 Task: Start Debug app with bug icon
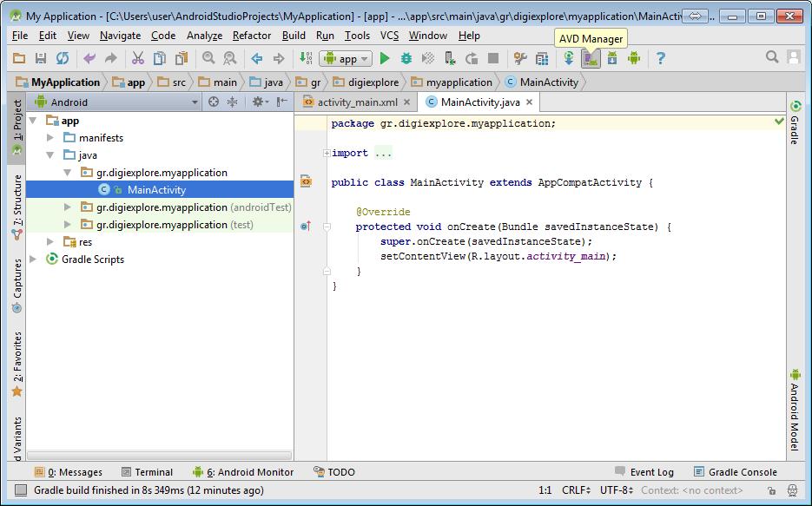tap(406, 58)
